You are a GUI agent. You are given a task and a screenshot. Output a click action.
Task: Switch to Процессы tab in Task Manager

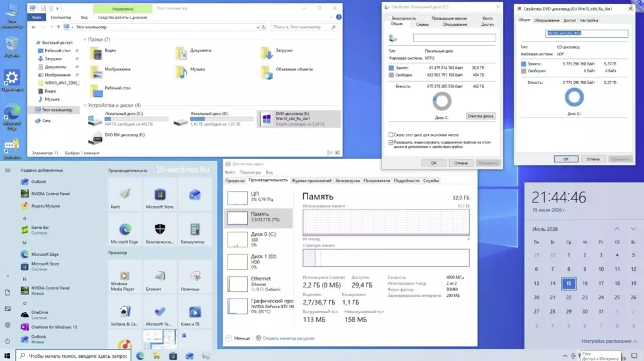[235, 181]
